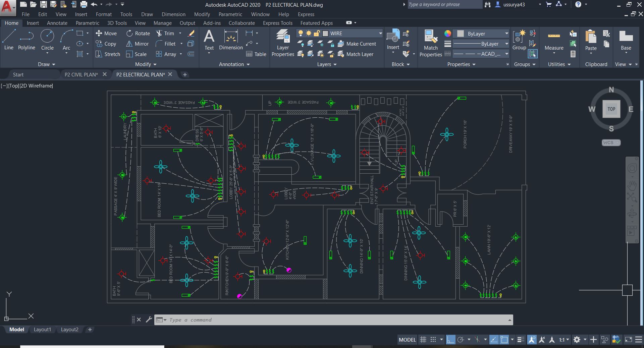Screen dimensions: 644x348
Task: Open the ByLayer color dropdown
Action: pyautogui.click(x=506, y=34)
